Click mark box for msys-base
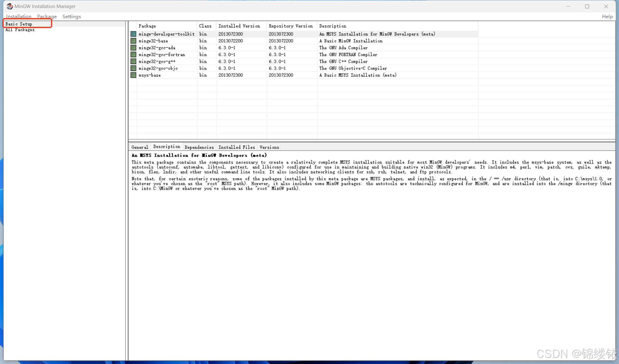619x364 pixels. [x=133, y=75]
